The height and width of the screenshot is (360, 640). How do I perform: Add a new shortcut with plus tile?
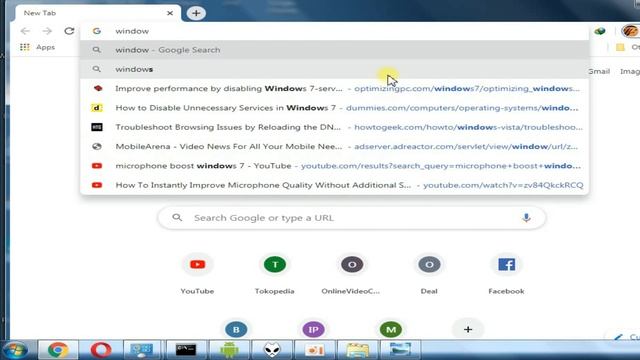(468, 329)
